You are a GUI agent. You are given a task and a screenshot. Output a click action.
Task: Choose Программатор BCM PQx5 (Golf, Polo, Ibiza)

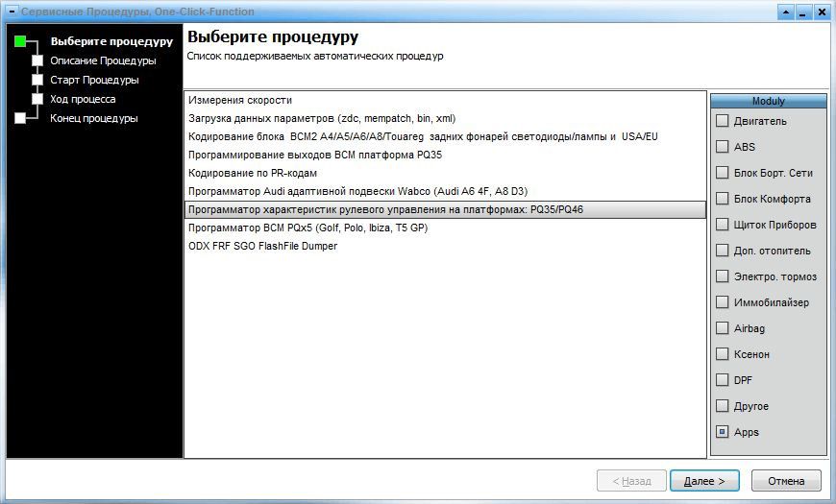(445, 228)
